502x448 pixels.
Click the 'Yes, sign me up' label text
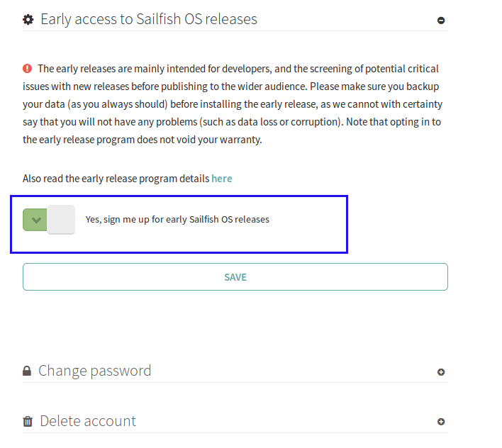(177, 220)
